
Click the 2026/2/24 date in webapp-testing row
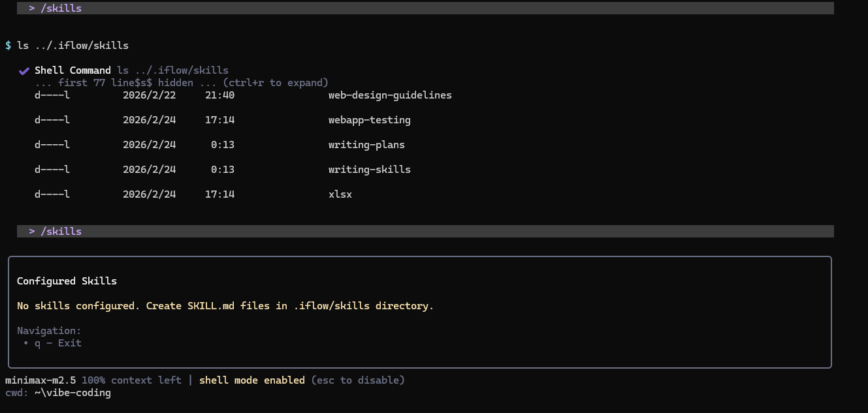point(149,120)
